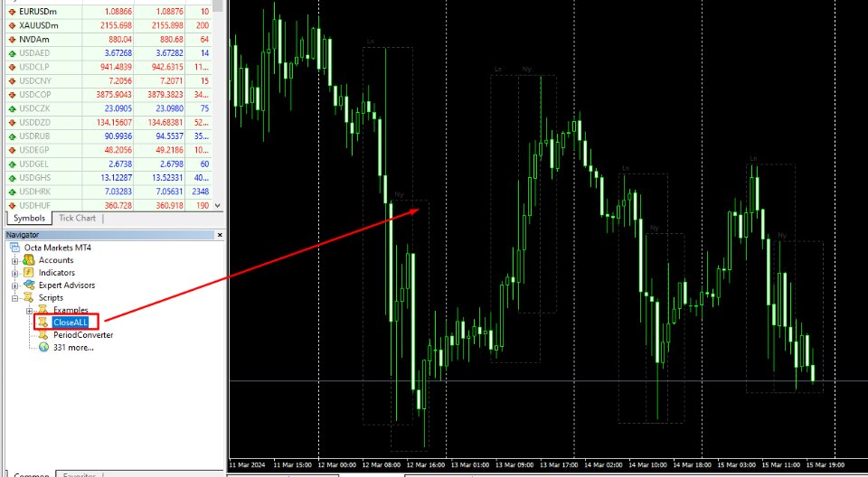Viewport: 868px width, 477px height.
Task: Select the NVDAm symbol row
Action: pos(35,40)
